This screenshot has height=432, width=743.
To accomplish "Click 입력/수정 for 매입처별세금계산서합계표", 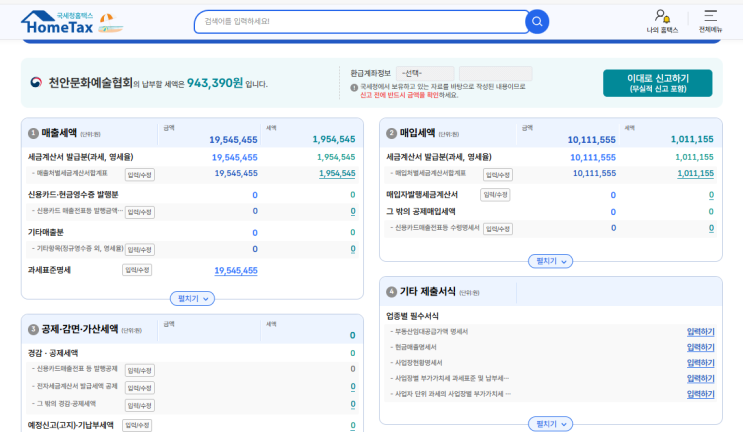I will [498, 175].
